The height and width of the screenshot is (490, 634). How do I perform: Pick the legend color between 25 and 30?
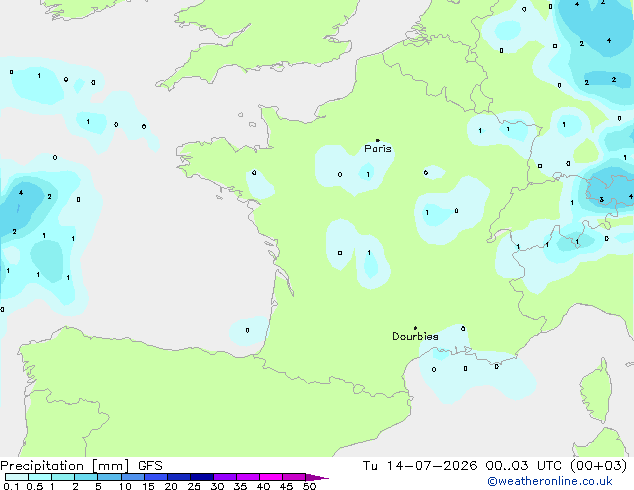pyautogui.click(x=201, y=477)
